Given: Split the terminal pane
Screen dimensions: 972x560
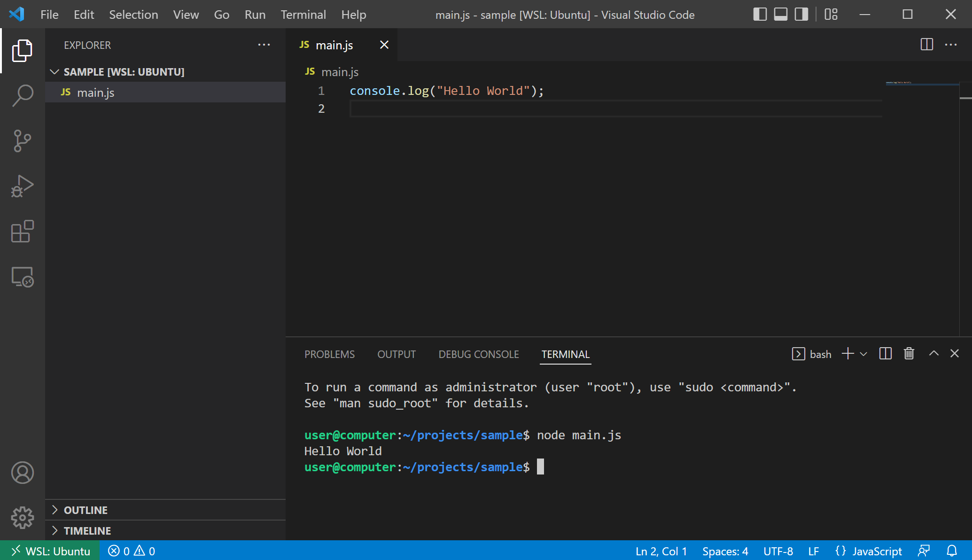Looking at the screenshot, I should coord(885,354).
